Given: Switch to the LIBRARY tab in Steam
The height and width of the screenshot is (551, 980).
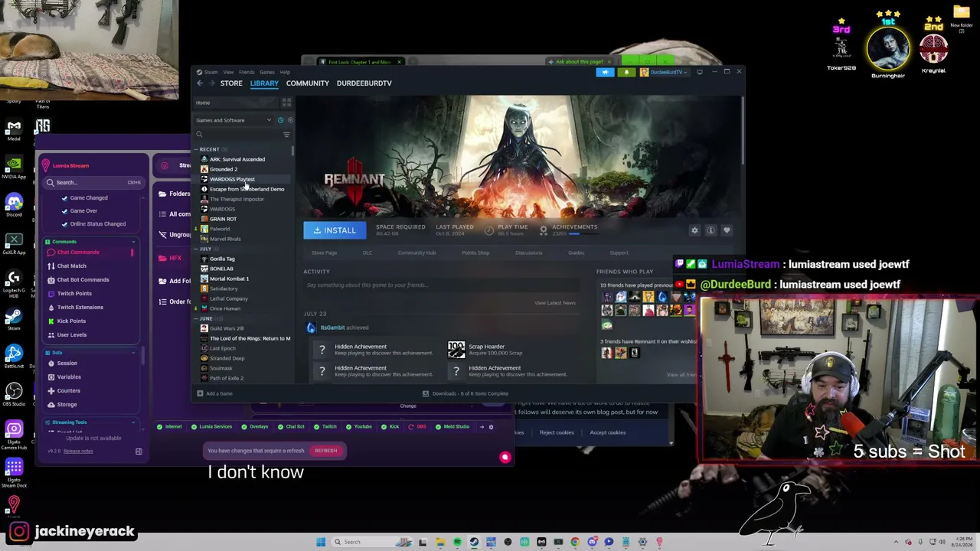Looking at the screenshot, I should tap(264, 83).
